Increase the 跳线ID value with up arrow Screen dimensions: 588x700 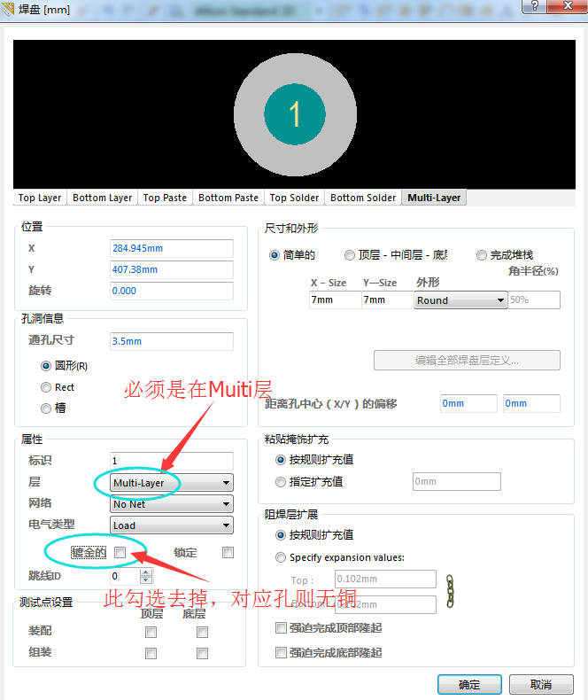point(146,572)
